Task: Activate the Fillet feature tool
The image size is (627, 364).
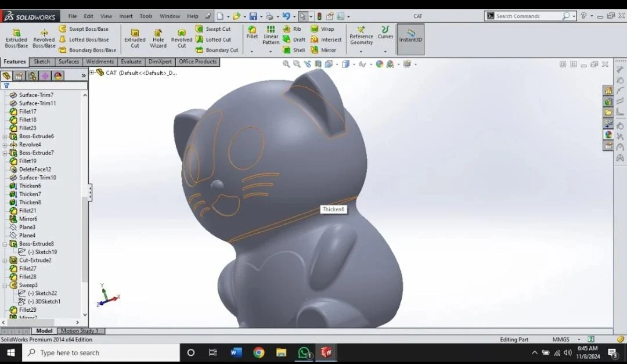Action: [252, 33]
